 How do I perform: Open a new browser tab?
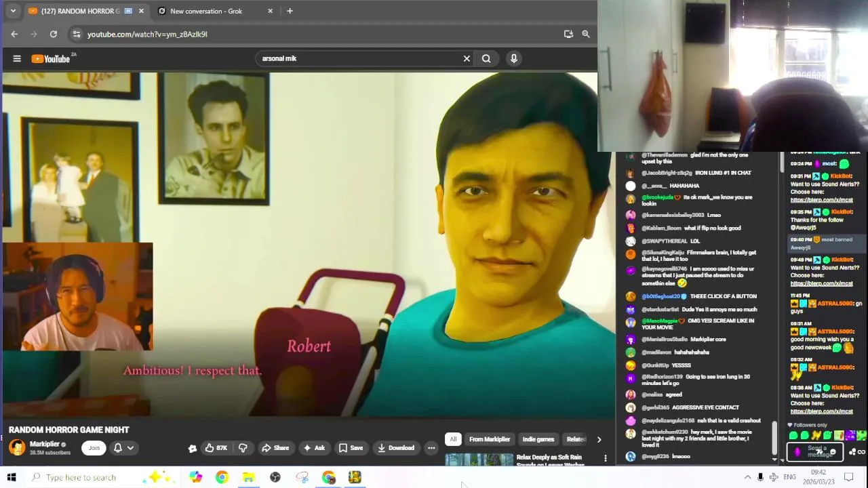click(x=290, y=11)
